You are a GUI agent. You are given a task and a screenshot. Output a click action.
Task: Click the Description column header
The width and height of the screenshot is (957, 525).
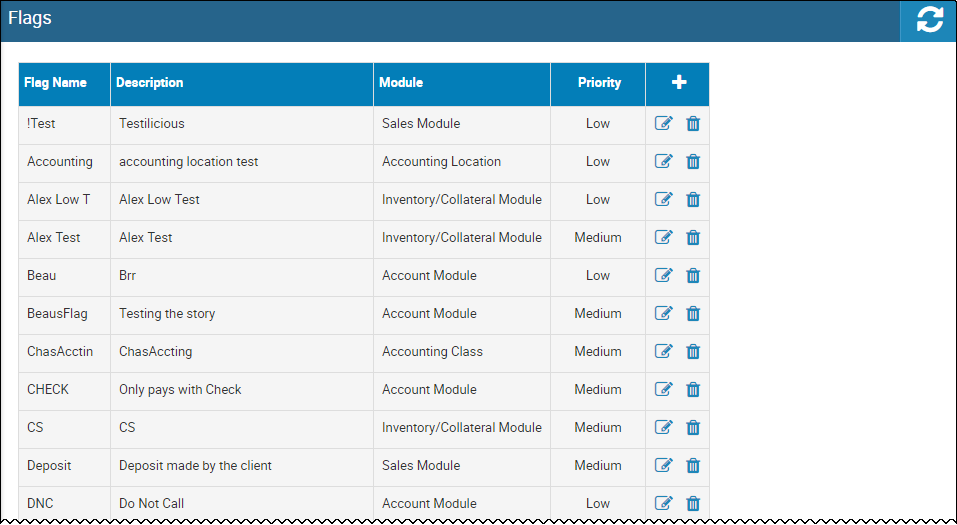coord(150,82)
